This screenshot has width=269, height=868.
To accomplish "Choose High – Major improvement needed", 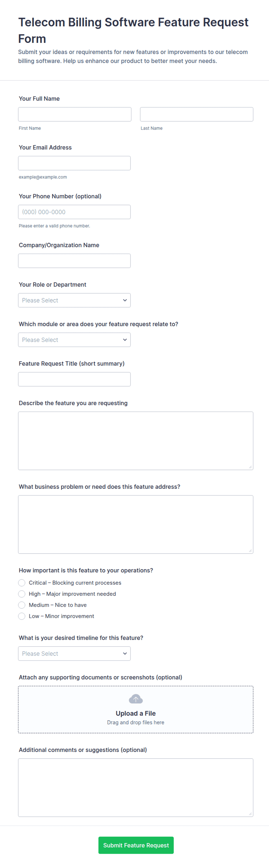I will [x=22, y=594].
